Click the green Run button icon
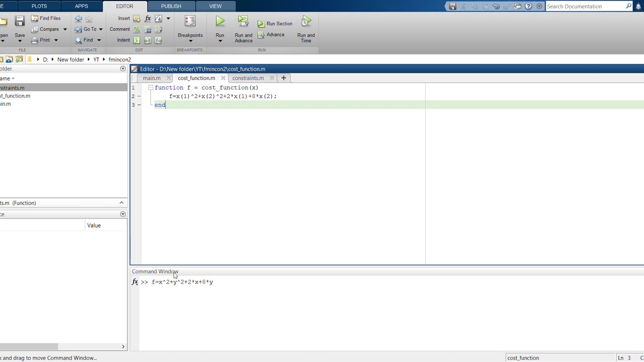 pos(220,21)
